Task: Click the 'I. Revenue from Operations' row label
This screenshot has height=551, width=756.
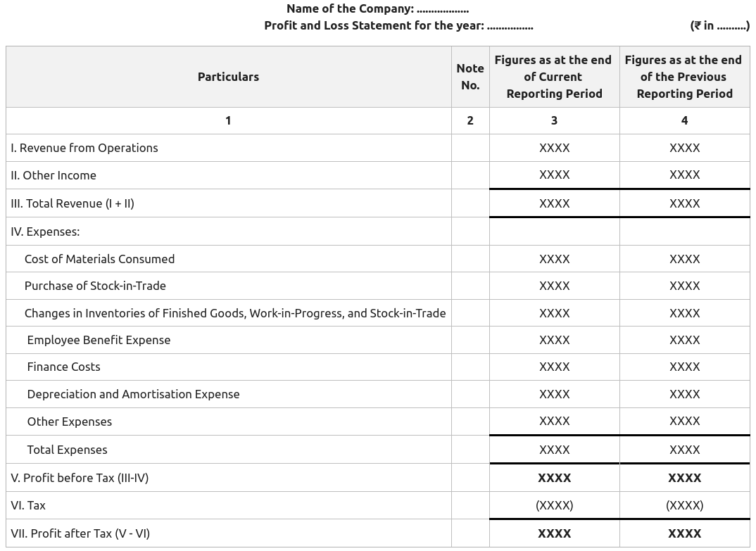Action: [x=84, y=148]
